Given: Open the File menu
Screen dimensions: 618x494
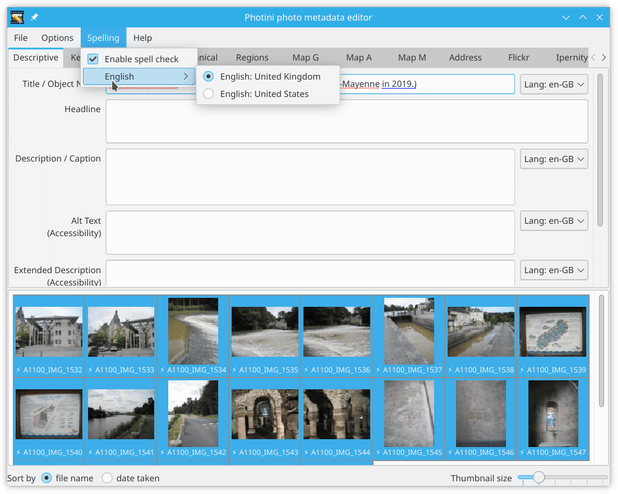Looking at the screenshot, I should click(20, 38).
